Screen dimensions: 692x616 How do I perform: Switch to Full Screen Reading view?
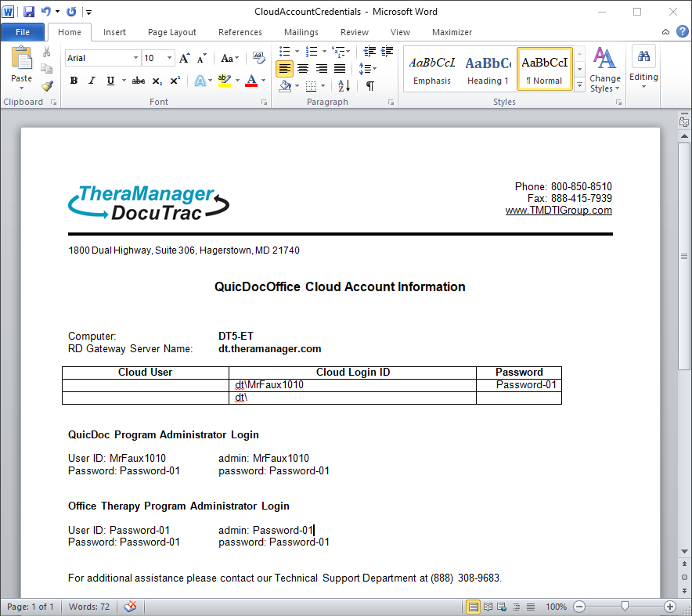coord(488,607)
